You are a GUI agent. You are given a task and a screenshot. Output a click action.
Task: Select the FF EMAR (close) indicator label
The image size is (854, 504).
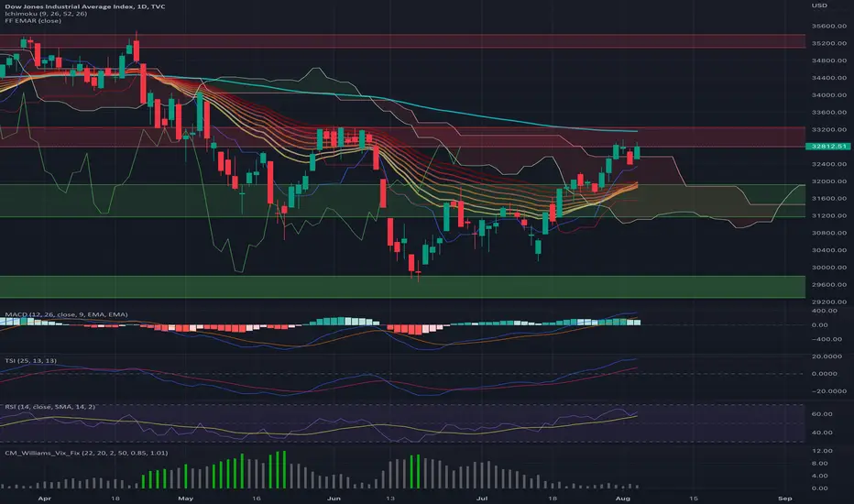pyautogui.click(x=33, y=21)
